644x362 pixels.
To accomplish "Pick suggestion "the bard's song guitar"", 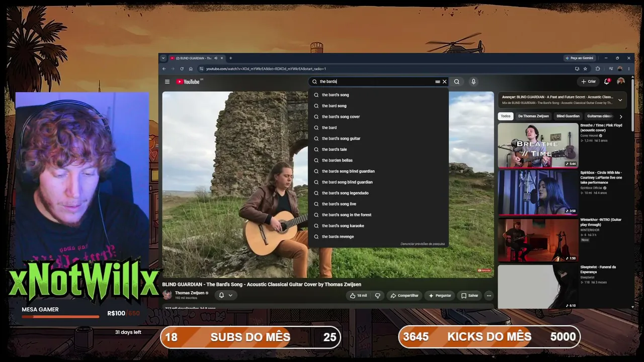I will pos(378,138).
